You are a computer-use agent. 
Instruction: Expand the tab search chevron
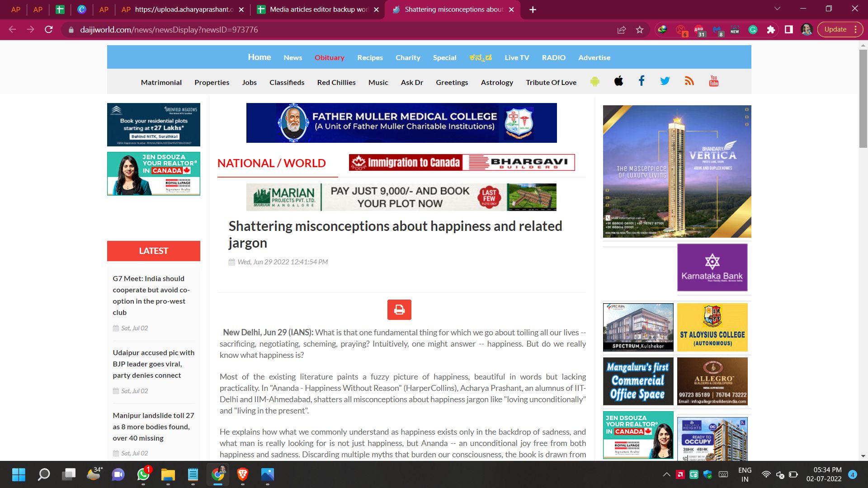[777, 9]
